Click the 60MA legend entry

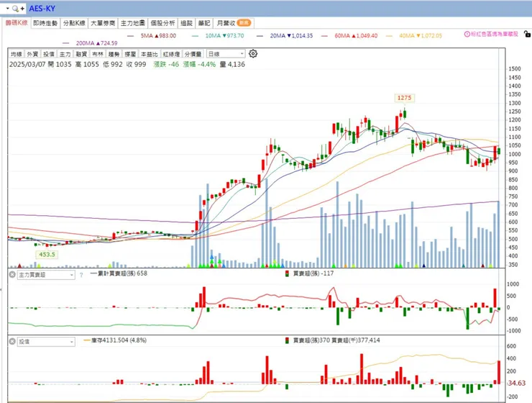(x=349, y=36)
